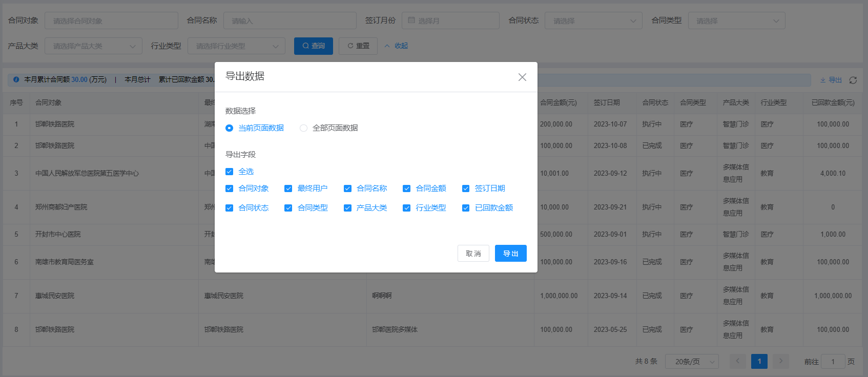
Task: Click the 合同名称 input field
Action: click(x=290, y=20)
